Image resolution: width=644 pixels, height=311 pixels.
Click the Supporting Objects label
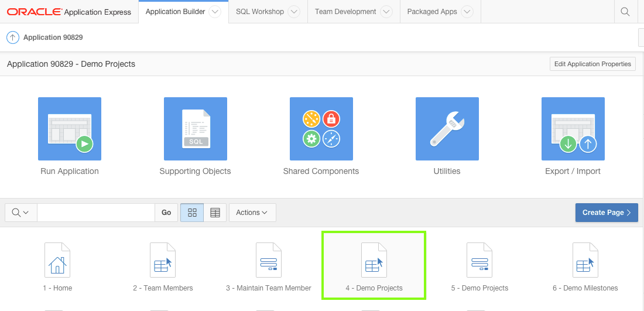tap(195, 172)
